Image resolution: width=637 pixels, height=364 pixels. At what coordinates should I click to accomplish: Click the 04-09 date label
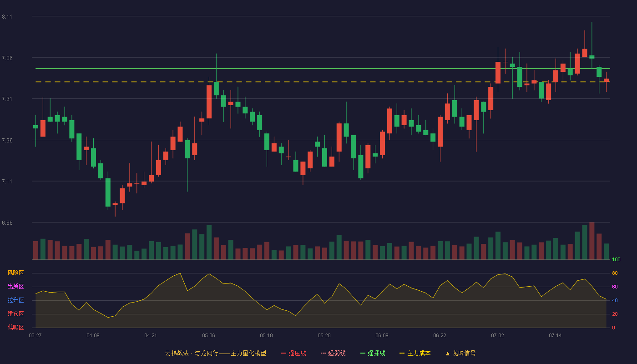coord(93,335)
